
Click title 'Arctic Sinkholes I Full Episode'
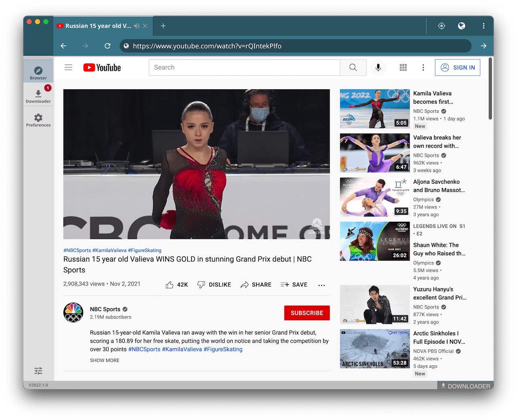[x=439, y=338]
